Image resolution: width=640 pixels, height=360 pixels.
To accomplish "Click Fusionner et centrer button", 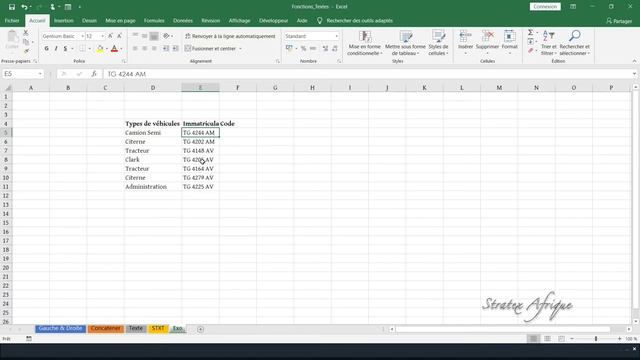I will click(x=211, y=49).
